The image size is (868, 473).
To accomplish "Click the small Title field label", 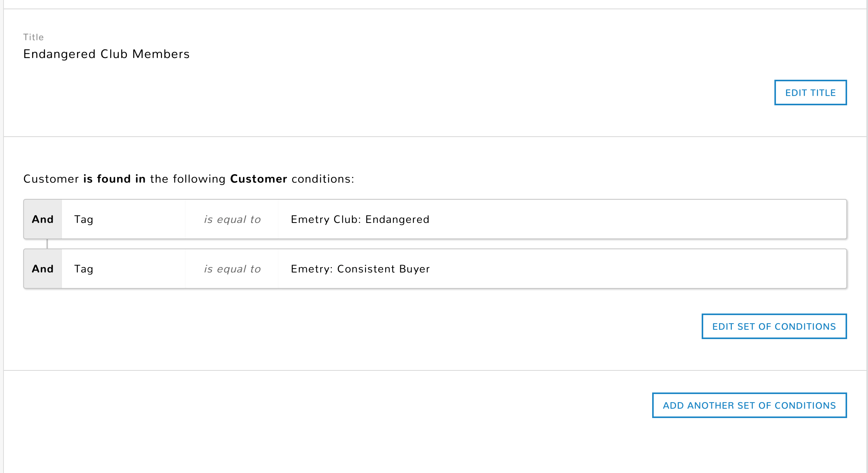I will click(x=33, y=37).
